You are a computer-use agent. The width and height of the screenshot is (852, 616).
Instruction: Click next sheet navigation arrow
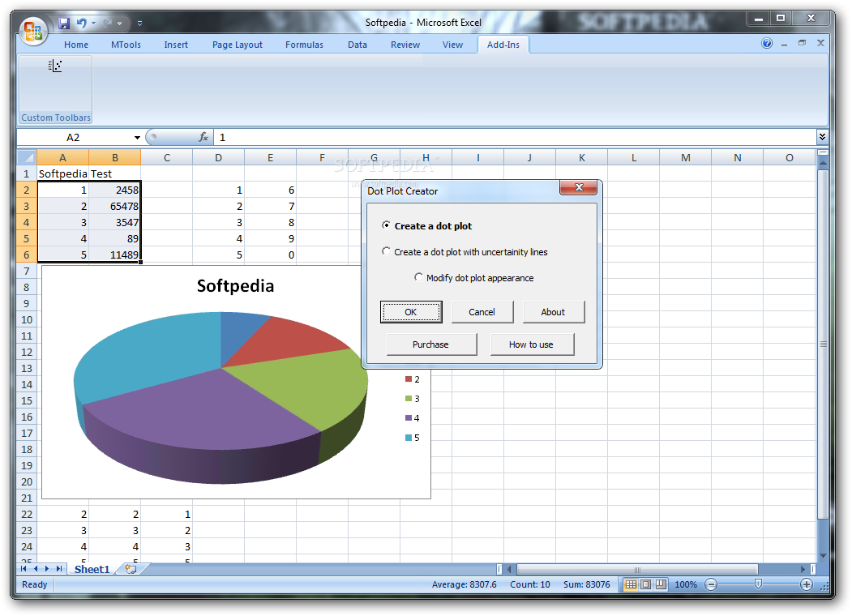click(47, 569)
